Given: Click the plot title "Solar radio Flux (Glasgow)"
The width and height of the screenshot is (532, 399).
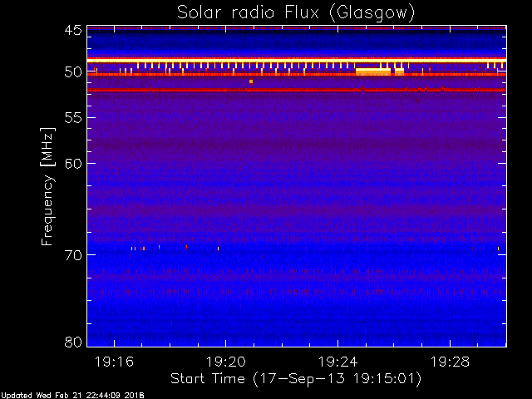Looking at the screenshot, I should (x=296, y=13).
